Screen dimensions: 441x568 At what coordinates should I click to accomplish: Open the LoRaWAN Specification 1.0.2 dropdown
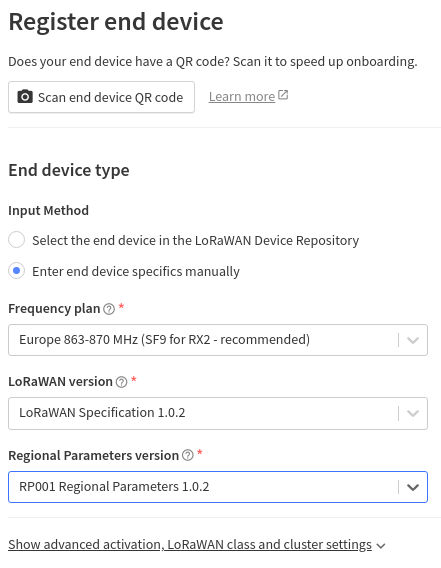[218, 413]
